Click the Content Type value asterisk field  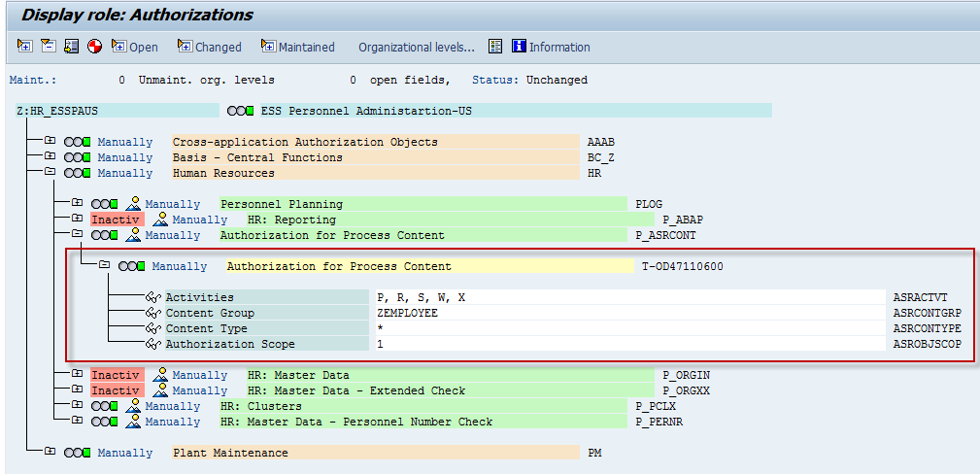click(629, 329)
